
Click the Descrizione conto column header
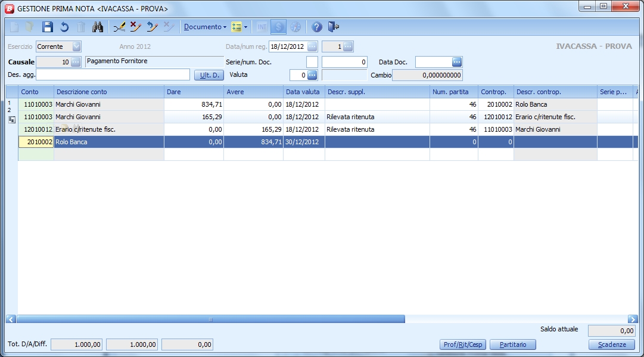coord(109,92)
